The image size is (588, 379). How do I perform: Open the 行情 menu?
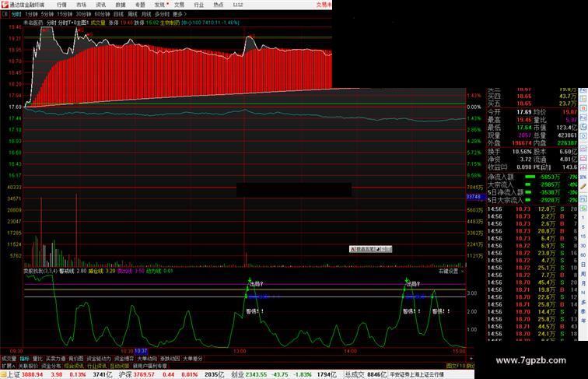pos(61,5)
